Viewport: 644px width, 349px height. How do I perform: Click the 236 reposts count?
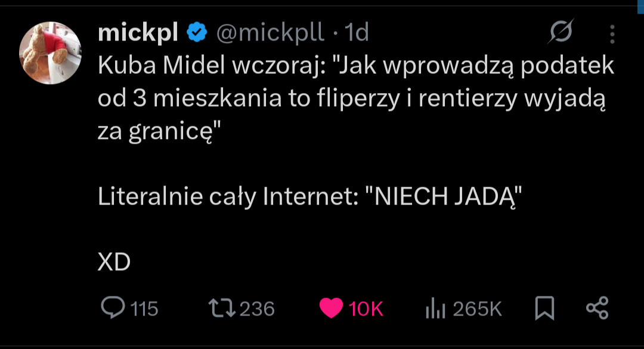coord(257,308)
